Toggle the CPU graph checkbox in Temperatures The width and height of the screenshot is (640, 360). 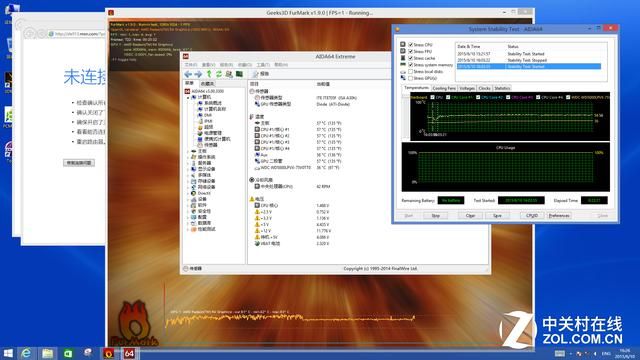433,97
